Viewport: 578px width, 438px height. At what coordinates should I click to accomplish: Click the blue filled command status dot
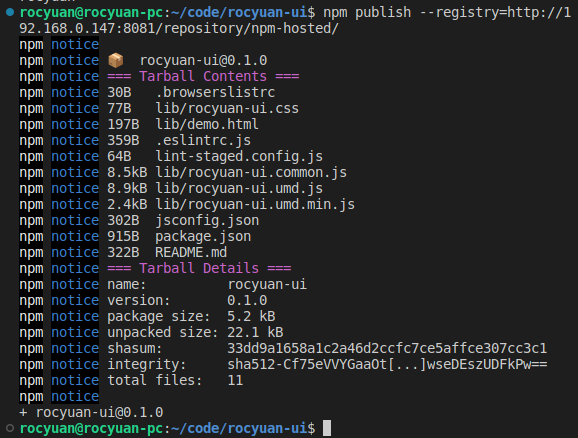click(x=10, y=13)
